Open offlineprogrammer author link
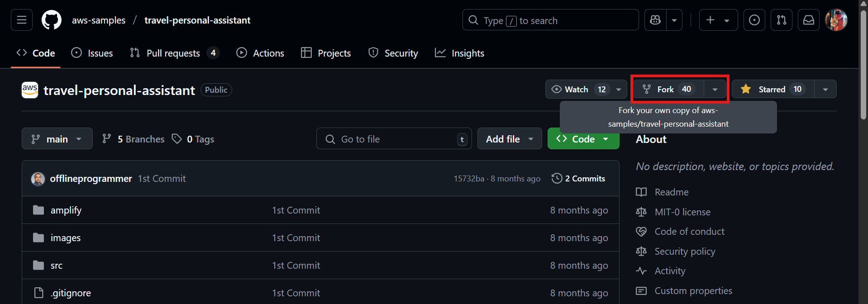Image resolution: width=868 pixels, height=304 pixels. (x=91, y=179)
